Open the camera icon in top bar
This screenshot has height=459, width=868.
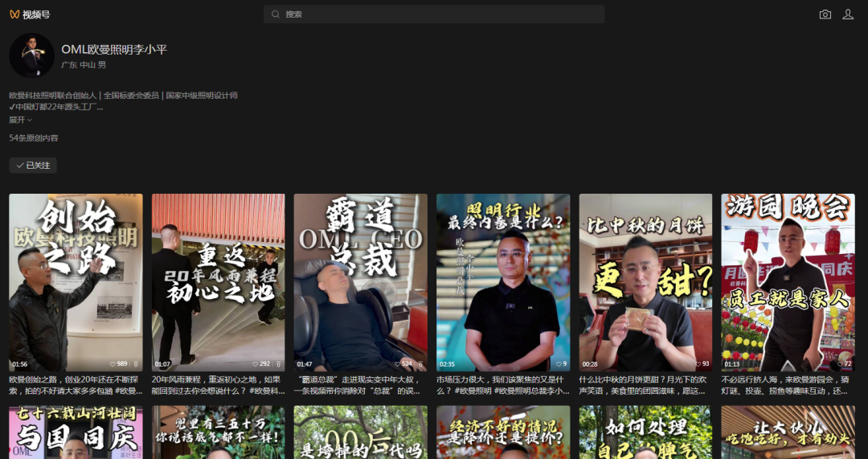pyautogui.click(x=825, y=14)
